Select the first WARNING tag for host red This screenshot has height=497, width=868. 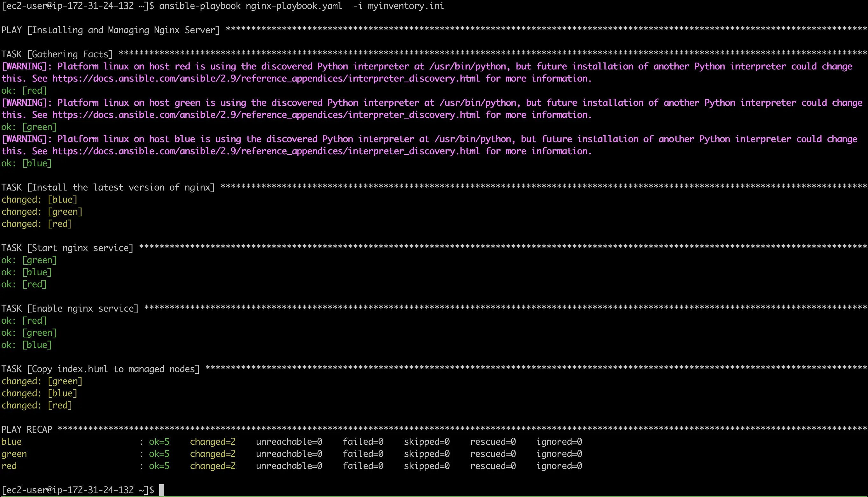(24, 66)
